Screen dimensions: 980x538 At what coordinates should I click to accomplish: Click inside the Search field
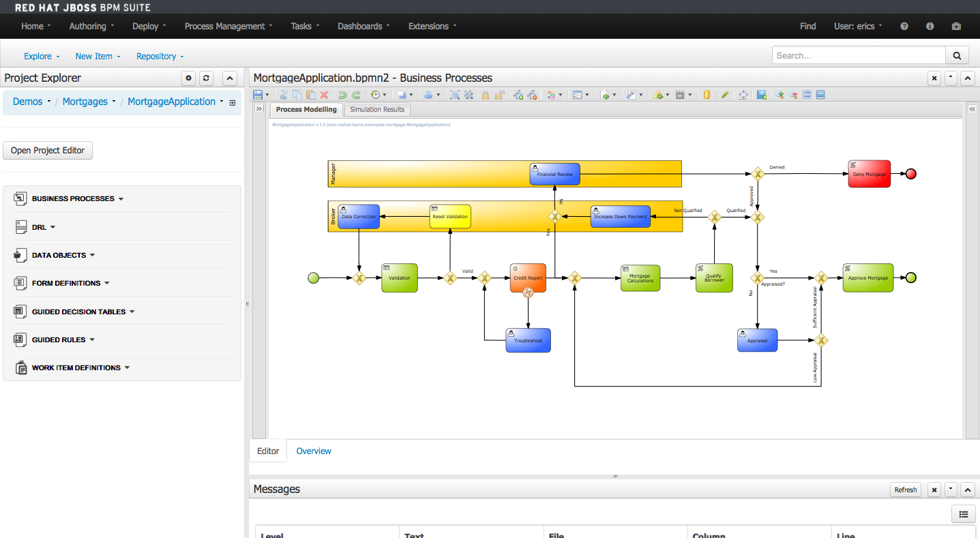coord(858,55)
